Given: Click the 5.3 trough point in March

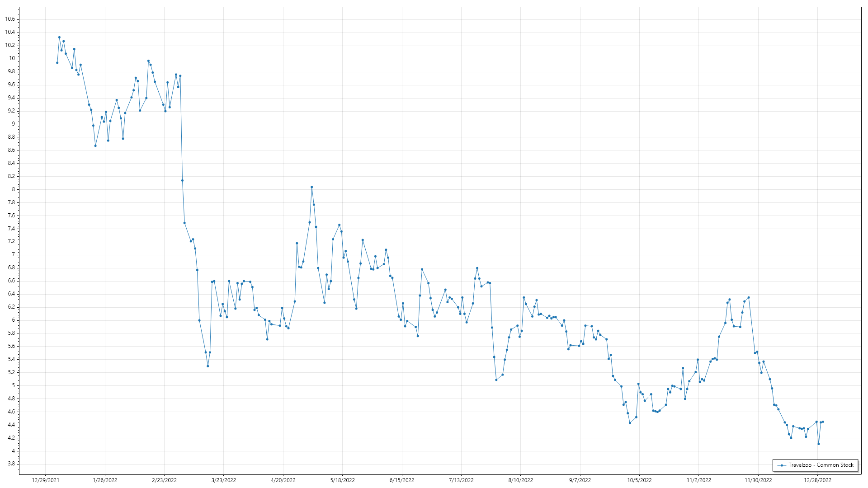Looking at the screenshot, I should click(x=208, y=366).
